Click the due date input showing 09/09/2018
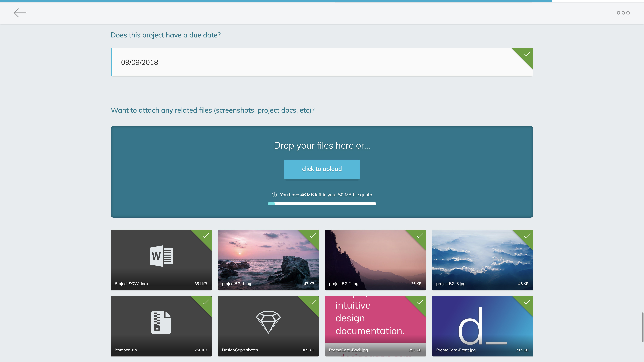The image size is (644, 362). tap(322, 62)
